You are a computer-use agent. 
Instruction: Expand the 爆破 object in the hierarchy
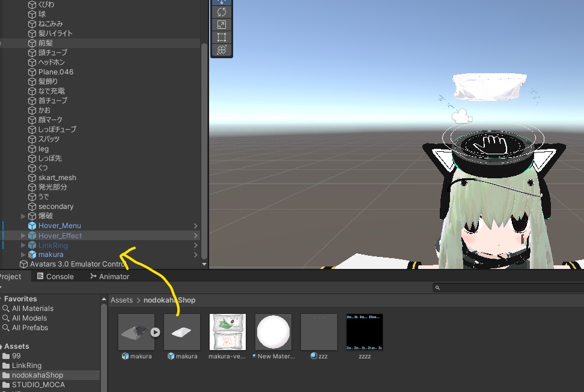pos(23,216)
